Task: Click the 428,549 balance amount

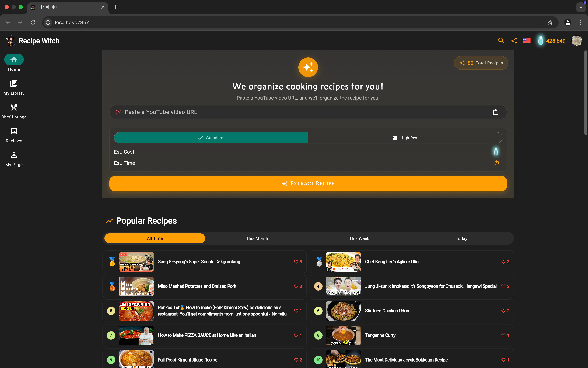Action: pos(556,41)
